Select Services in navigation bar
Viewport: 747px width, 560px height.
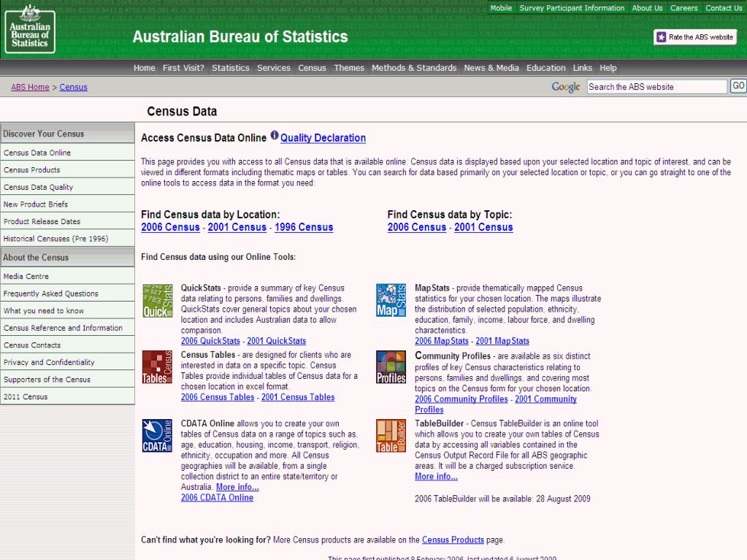[x=273, y=68]
